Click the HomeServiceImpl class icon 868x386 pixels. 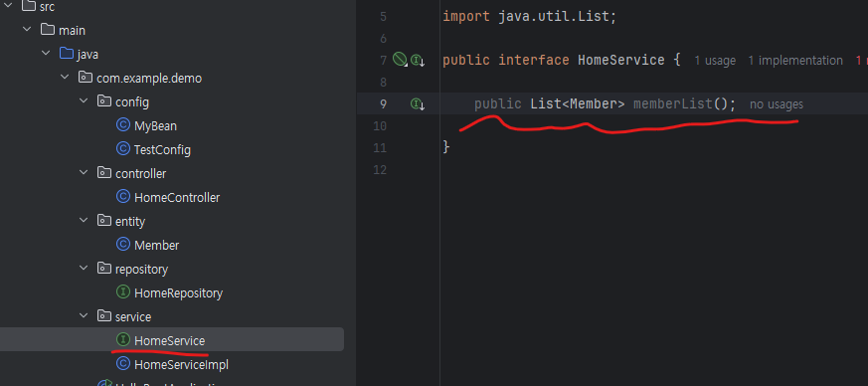pos(123,364)
